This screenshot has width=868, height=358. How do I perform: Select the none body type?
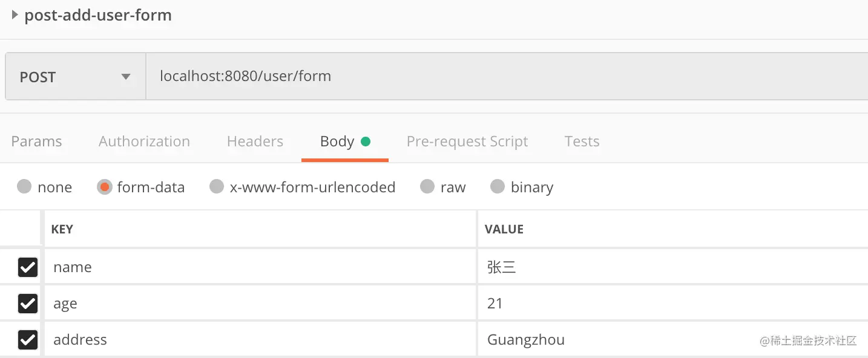[24, 187]
